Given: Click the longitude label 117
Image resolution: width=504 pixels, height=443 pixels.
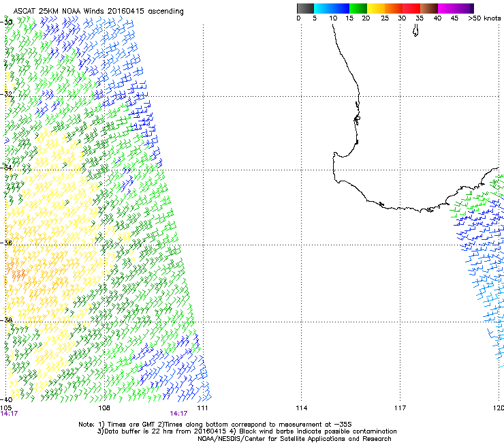Looking at the screenshot, I should (400, 408).
